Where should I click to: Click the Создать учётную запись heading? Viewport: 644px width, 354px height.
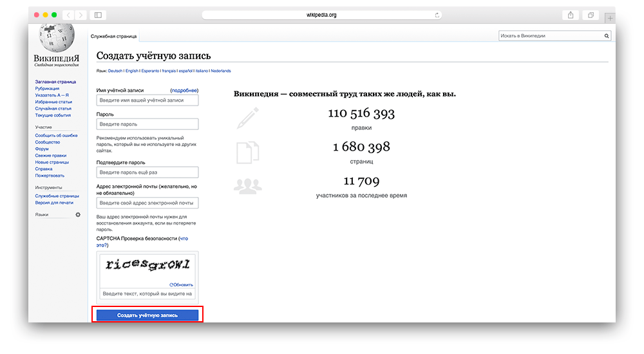[x=154, y=56]
